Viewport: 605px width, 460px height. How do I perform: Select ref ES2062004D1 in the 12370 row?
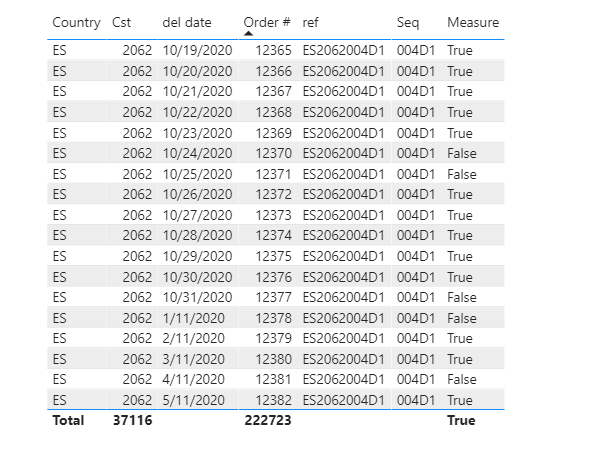[343, 153]
